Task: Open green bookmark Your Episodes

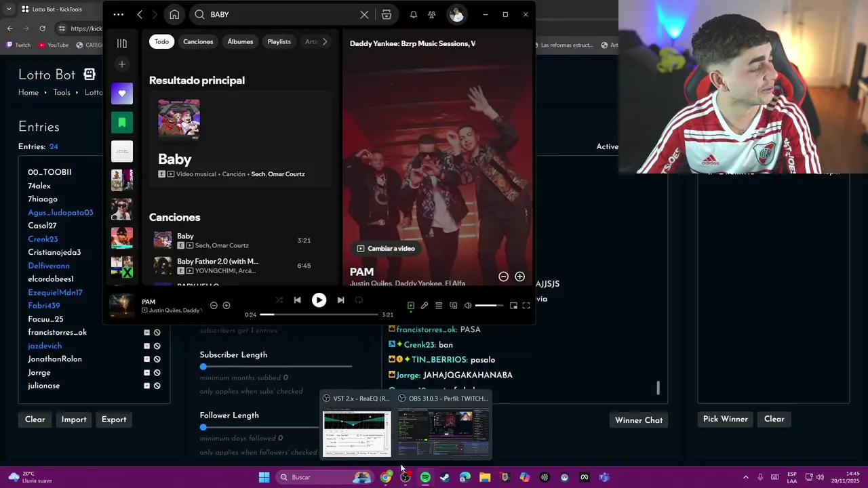Action: pos(122,123)
